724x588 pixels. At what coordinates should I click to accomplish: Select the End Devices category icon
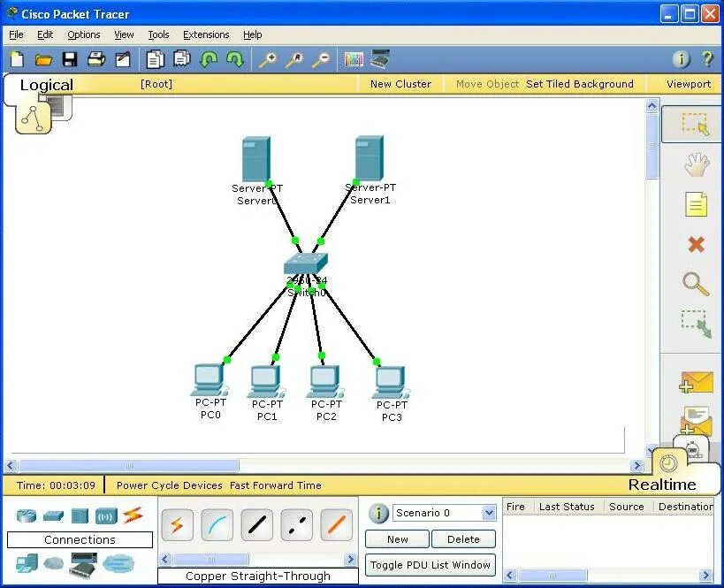[27, 563]
